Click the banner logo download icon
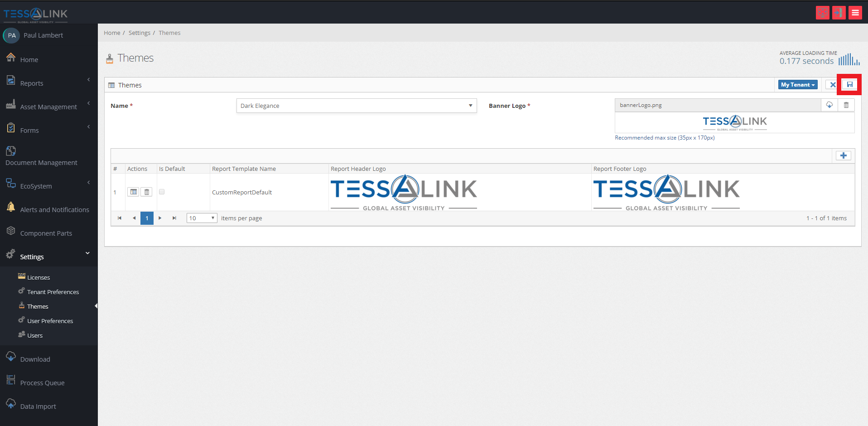868x426 pixels. pos(829,105)
